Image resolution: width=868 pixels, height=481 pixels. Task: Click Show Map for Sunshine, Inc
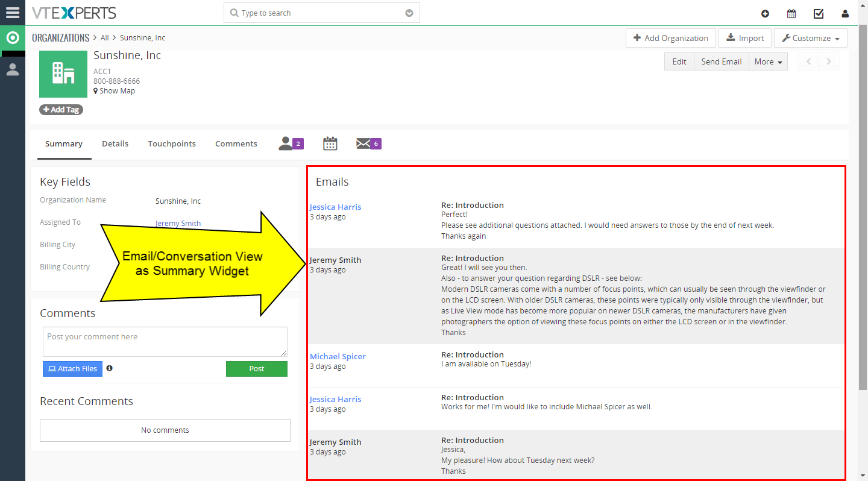point(114,90)
